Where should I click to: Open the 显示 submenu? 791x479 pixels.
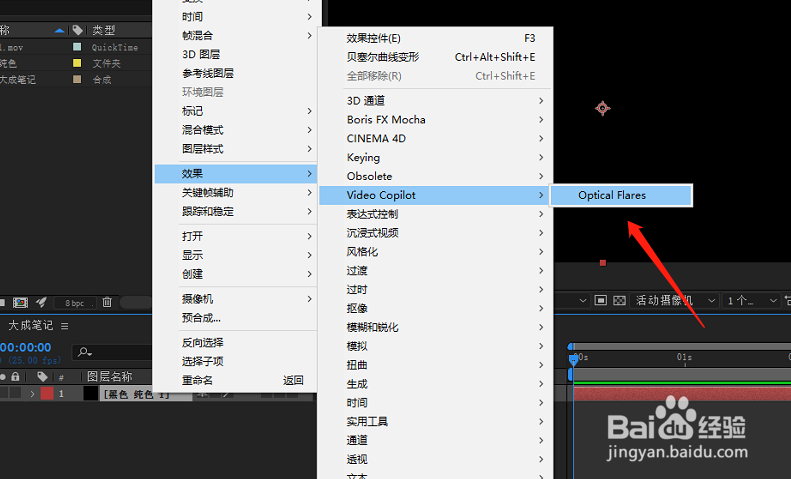coord(236,255)
